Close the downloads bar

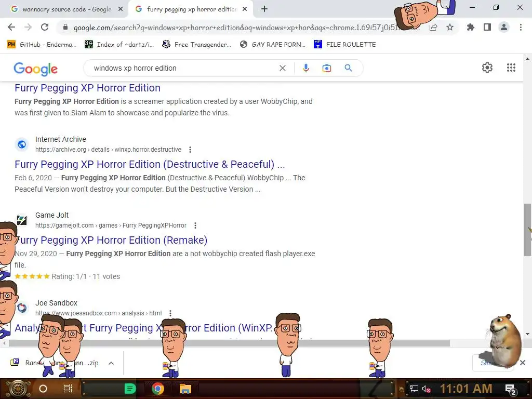[523, 363]
